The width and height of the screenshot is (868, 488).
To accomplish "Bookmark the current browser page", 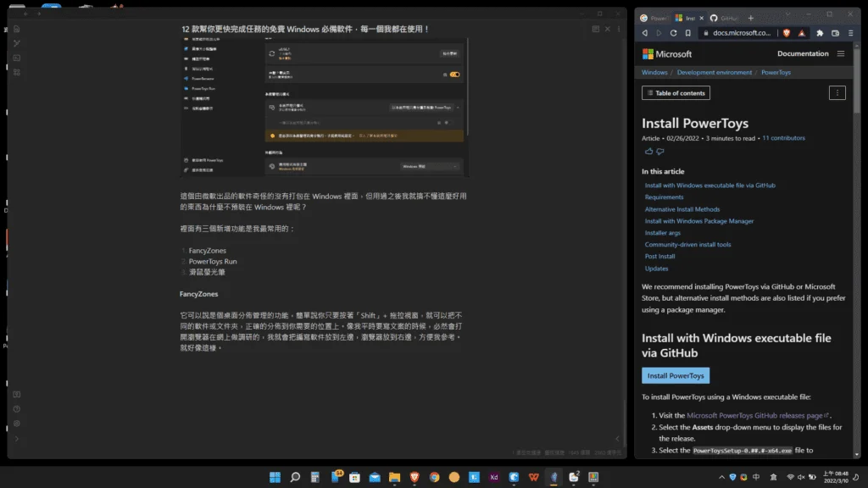I will click(687, 33).
